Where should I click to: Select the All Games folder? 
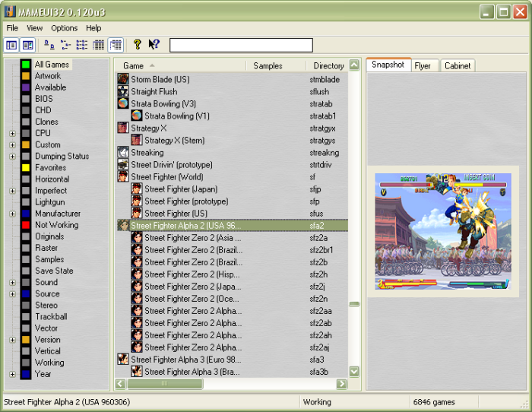coord(52,64)
